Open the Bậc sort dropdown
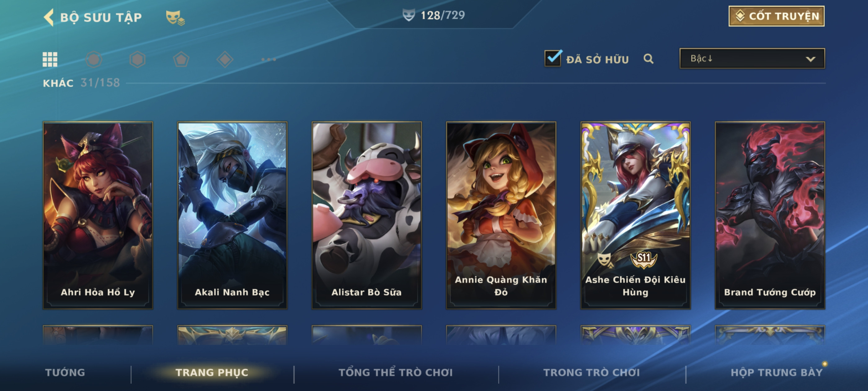This screenshot has width=868, height=391. (752, 59)
